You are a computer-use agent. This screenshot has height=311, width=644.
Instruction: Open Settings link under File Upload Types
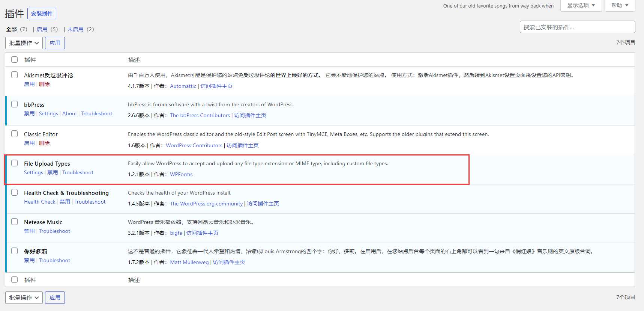33,173
